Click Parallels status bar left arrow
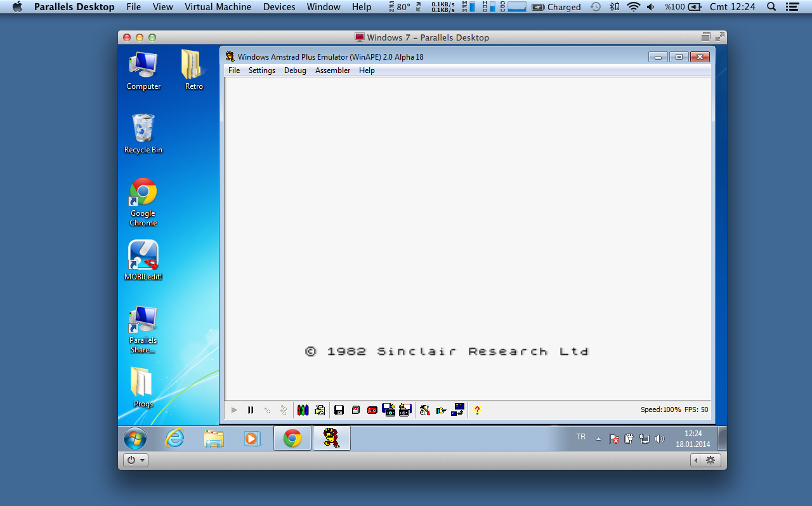 coord(696,460)
